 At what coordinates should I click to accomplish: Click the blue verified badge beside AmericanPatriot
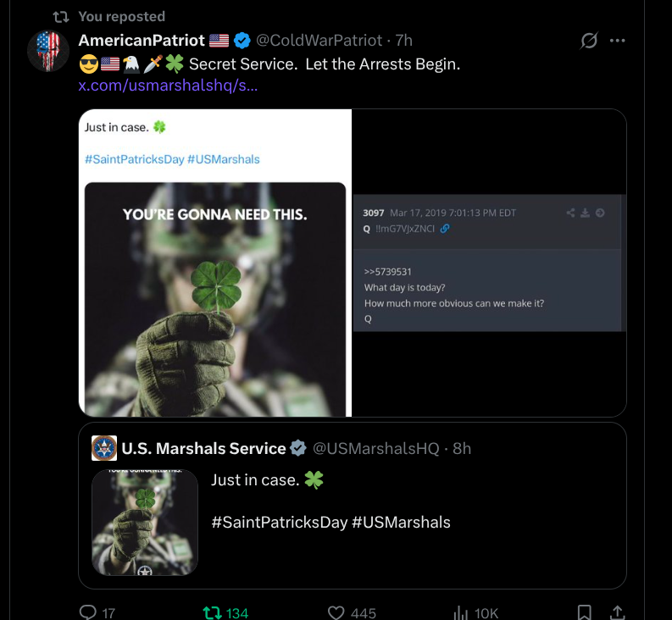click(242, 41)
